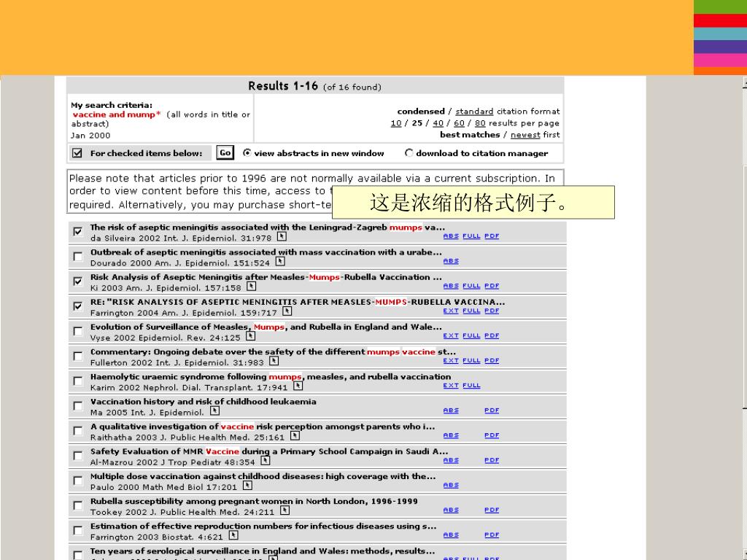Check the Al-Mazrou 2002 article checkbox
This screenshot has height=560, width=747.
[77, 456]
